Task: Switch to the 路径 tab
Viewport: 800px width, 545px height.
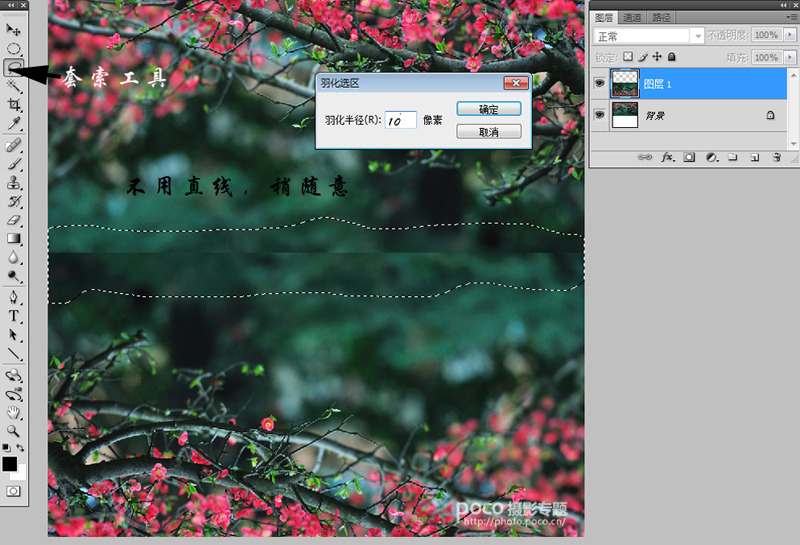Action: (x=661, y=17)
